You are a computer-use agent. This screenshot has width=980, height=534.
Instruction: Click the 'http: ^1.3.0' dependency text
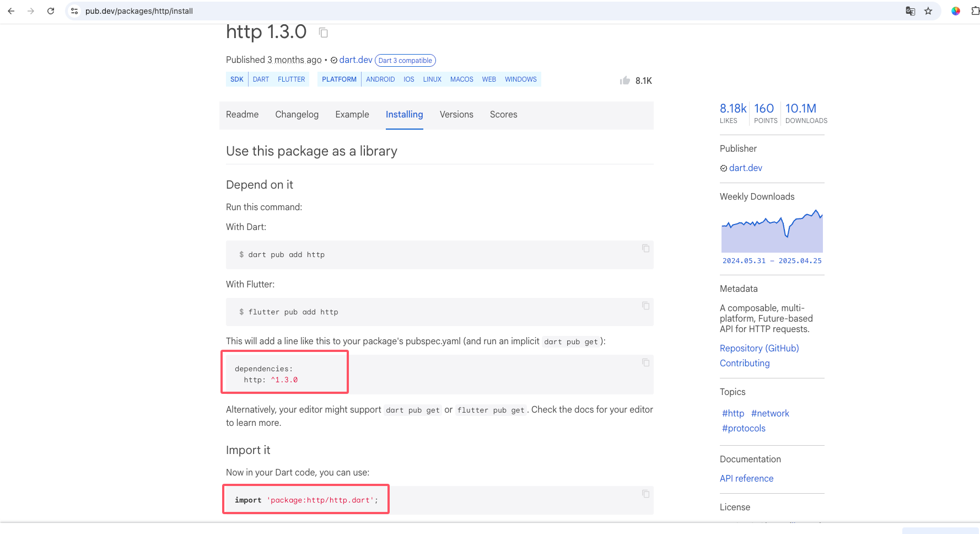click(x=271, y=380)
